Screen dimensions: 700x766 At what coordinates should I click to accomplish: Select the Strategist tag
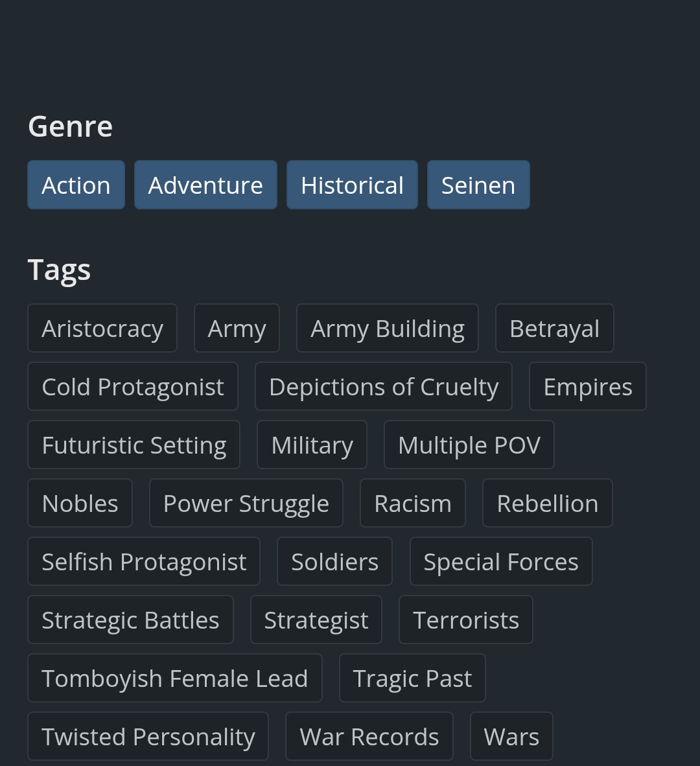click(316, 620)
